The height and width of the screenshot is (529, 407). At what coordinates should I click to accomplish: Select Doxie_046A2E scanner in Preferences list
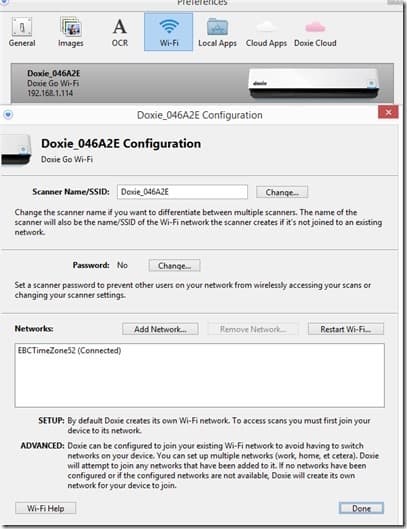pyautogui.click(x=202, y=83)
